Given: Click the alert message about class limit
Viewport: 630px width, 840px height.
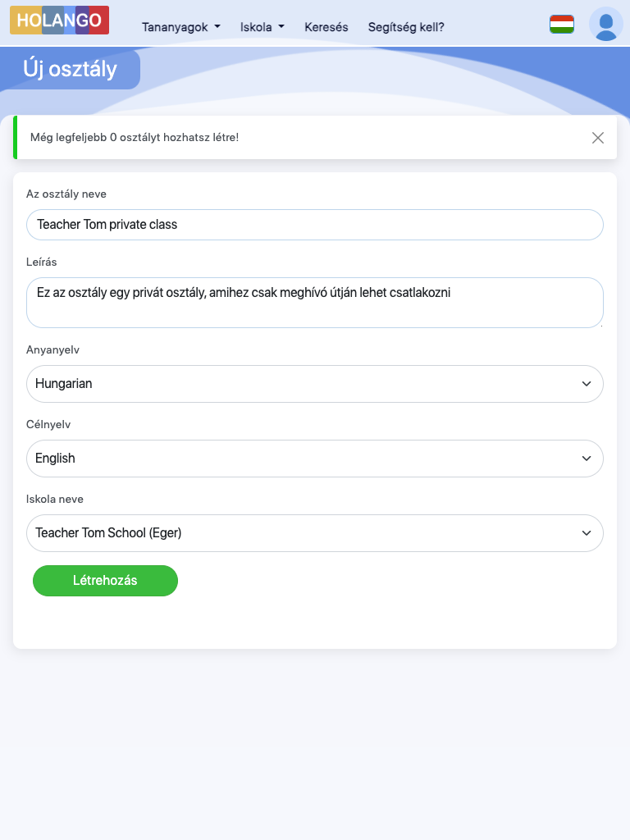Looking at the screenshot, I should 135,137.
